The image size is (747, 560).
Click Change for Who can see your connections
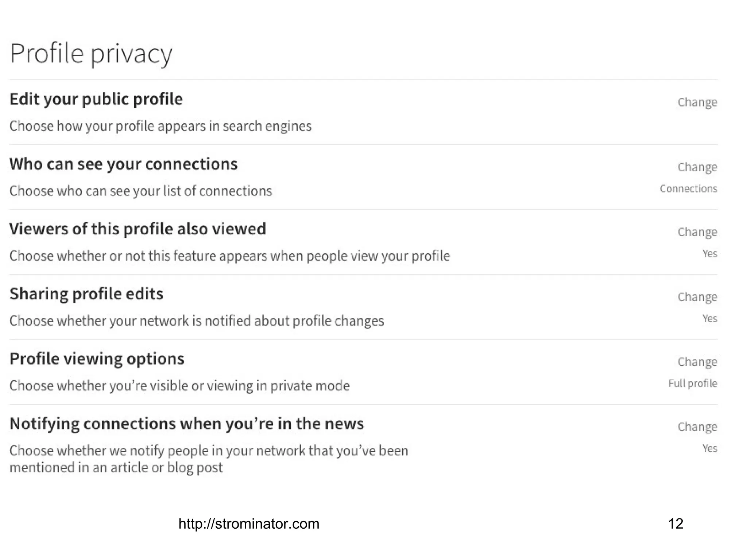(697, 167)
